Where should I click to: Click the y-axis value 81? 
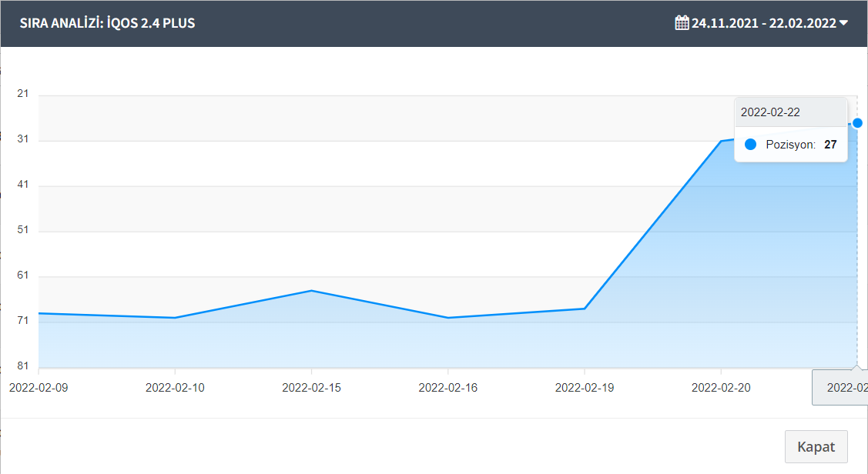tap(22, 366)
